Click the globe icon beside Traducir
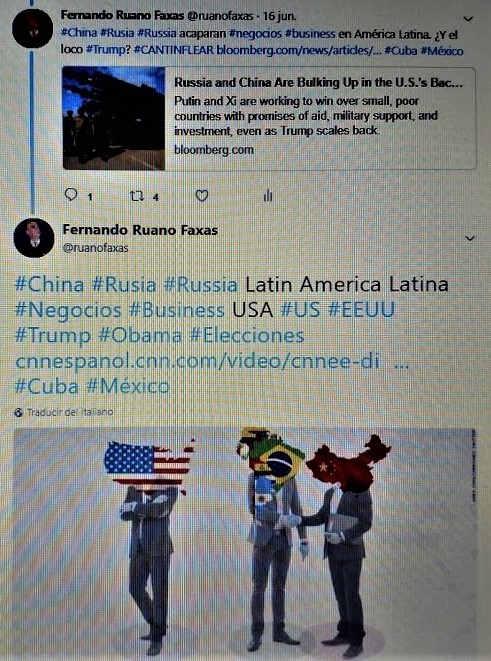This screenshot has width=491, height=661. (19, 412)
